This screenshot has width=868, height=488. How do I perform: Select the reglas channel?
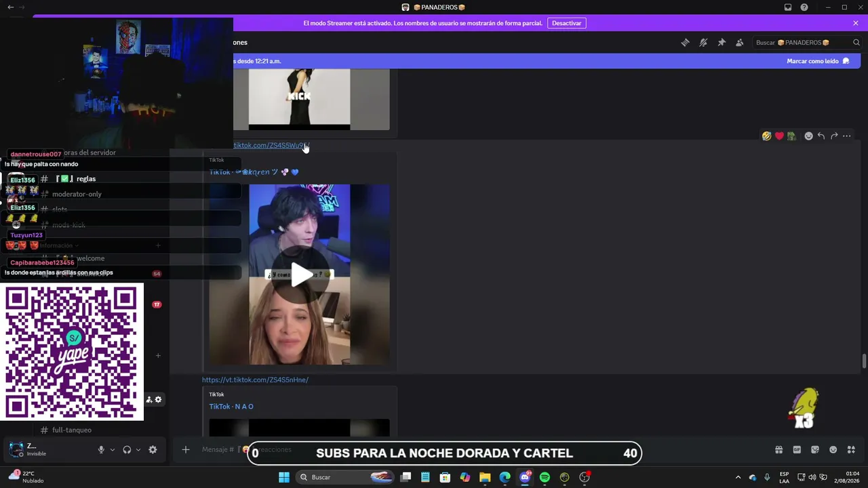[x=86, y=179]
